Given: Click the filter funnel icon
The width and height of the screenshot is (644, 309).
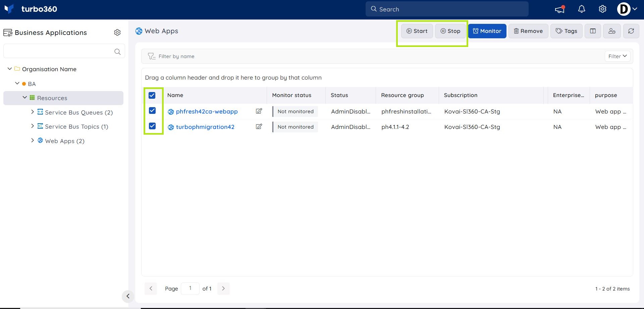Looking at the screenshot, I should point(152,56).
